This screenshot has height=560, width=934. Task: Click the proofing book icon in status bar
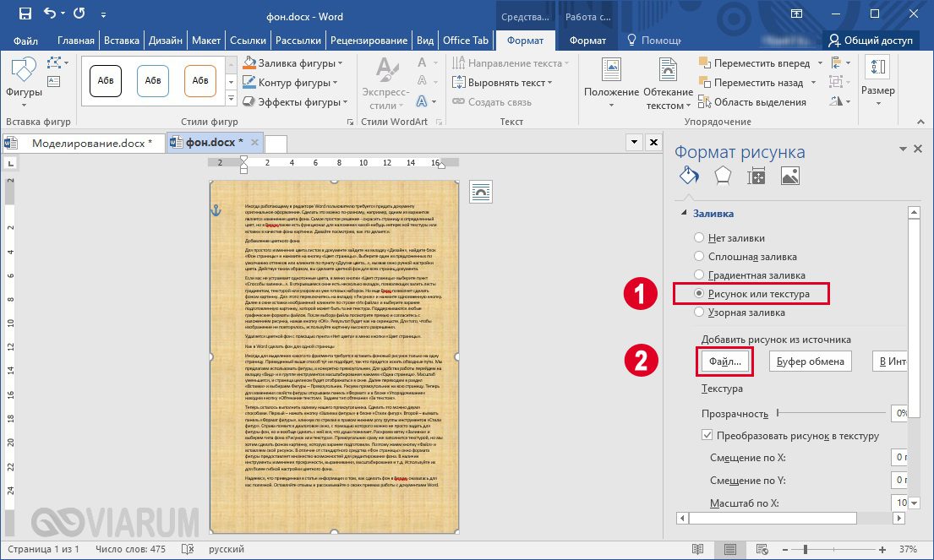pos(188,549)
